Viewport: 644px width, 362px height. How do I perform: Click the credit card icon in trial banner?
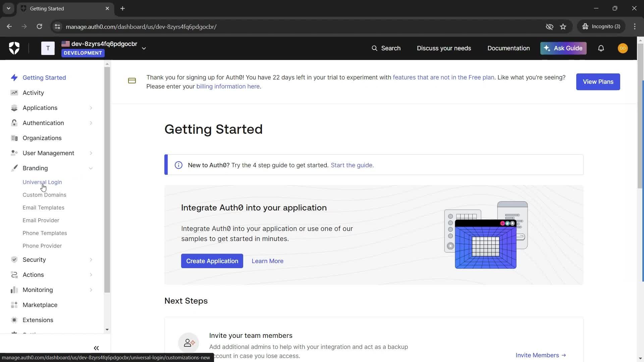tap(132, 81)
